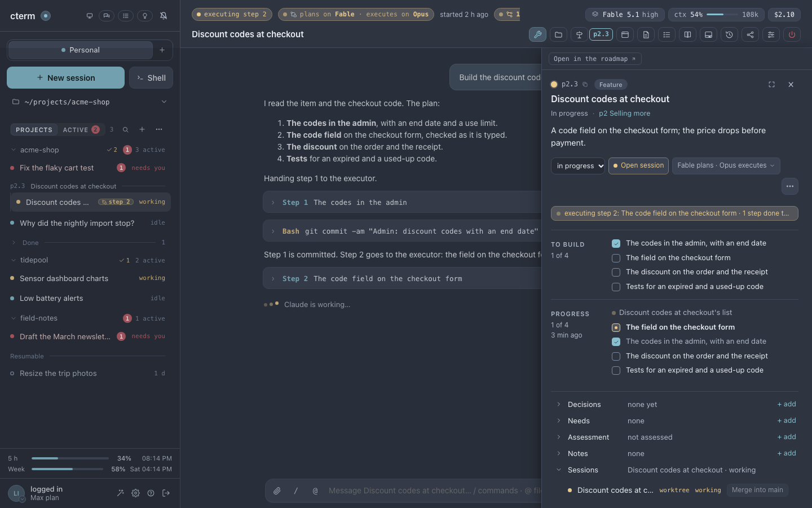The height and width of the screenshot is (508, 812).
Task: Toggle 'The discount on the order' checkbox under Progress
Action: click(616, 356)
